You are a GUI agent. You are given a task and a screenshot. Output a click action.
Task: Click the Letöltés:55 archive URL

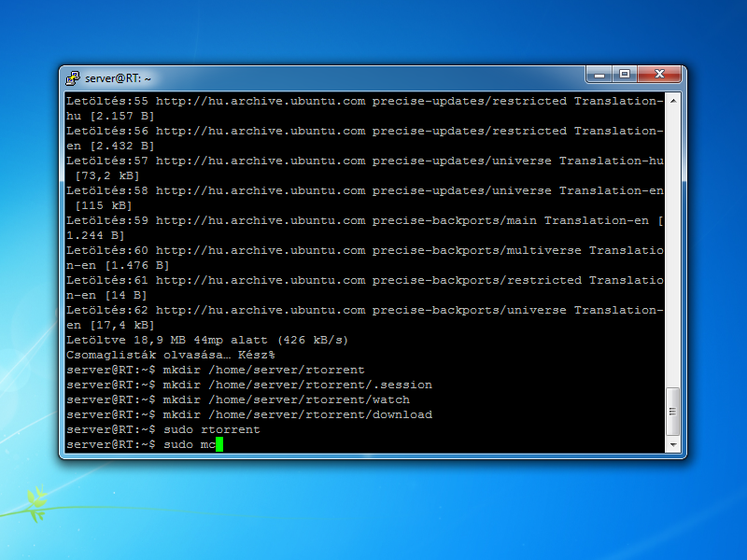(x=260, y=101)
